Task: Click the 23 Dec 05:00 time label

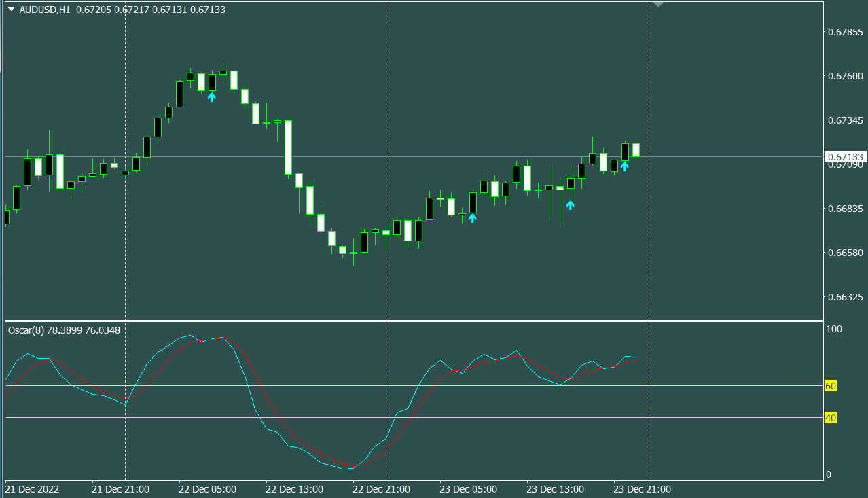Action: pyautogui.click(x=468, y=489)
